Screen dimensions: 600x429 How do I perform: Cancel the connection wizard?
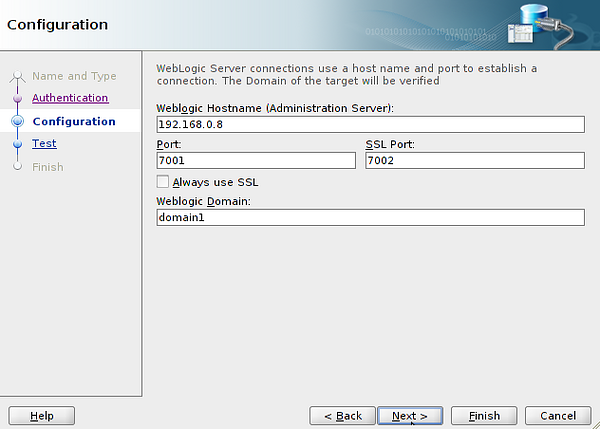tap(557, 416)
